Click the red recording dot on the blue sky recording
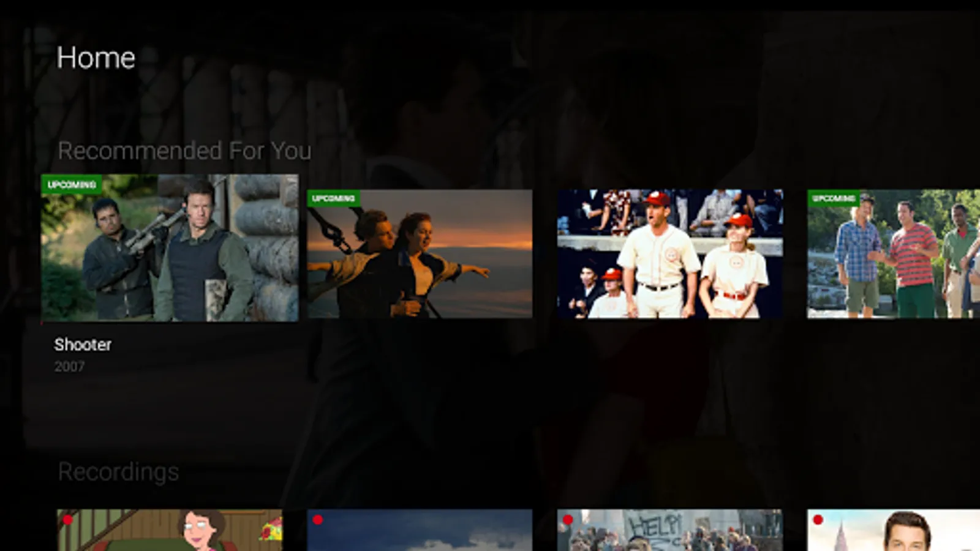The image size is (980, 551). click(x=317, y=520)
